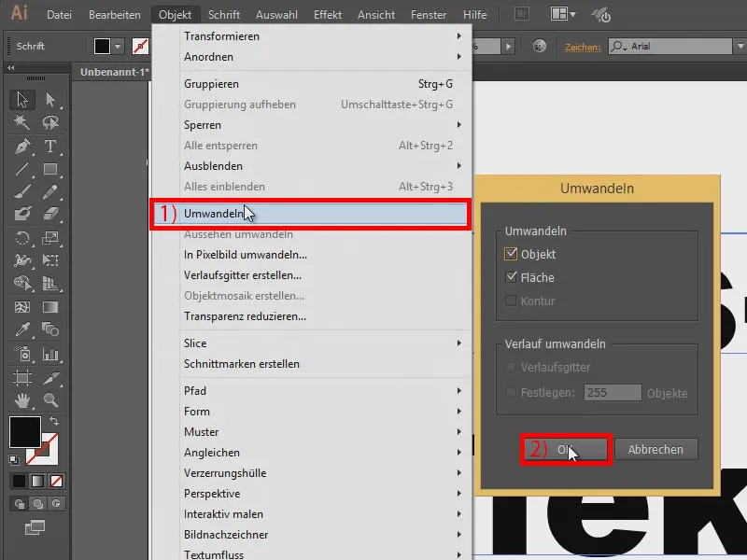Click the Bridge (Br) icon

[x=522, y=14]
